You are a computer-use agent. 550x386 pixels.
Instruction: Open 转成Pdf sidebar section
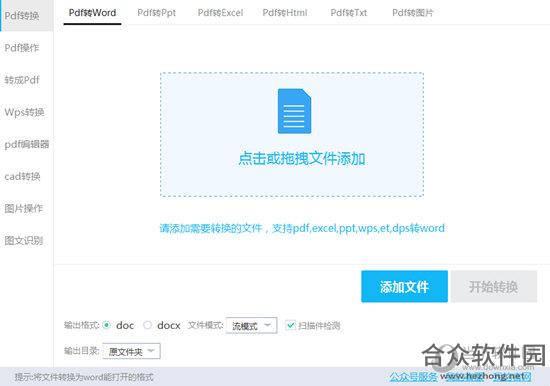(22, 80)
